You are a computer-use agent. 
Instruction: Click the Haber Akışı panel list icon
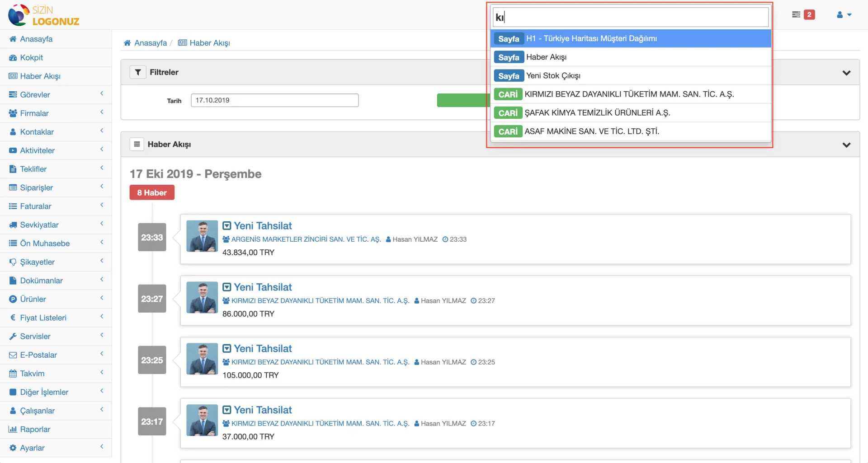pyautogui.click(x=137, y=144)
